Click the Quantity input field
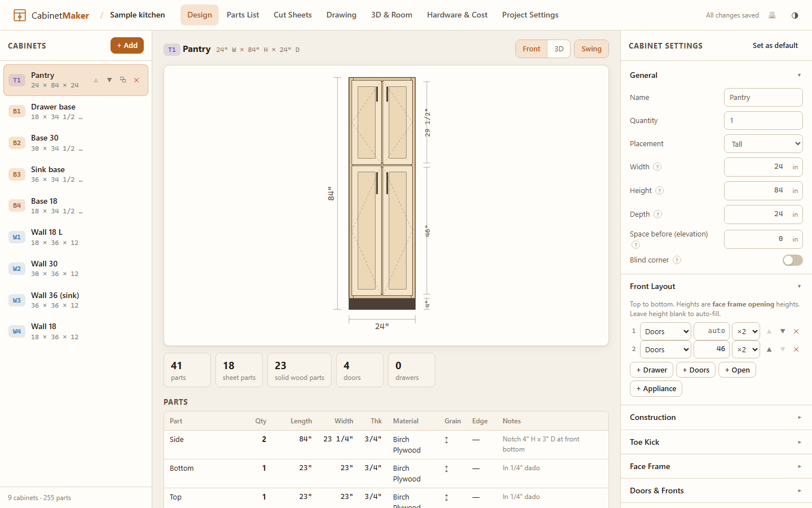 coord(763,121)
